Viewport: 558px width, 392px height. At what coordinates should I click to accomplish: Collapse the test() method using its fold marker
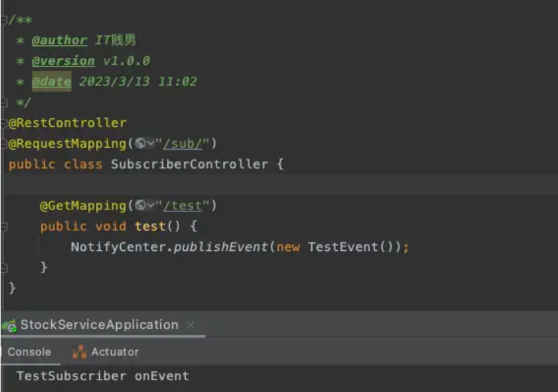tap(4, 227)
